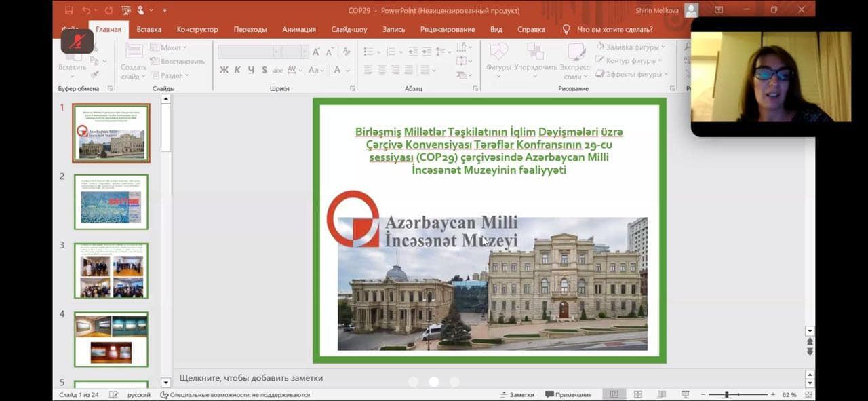The width and height of the screenshot is (868, 401).
Task: Click the Создать слайд button
Action: [x=134, y=62]
